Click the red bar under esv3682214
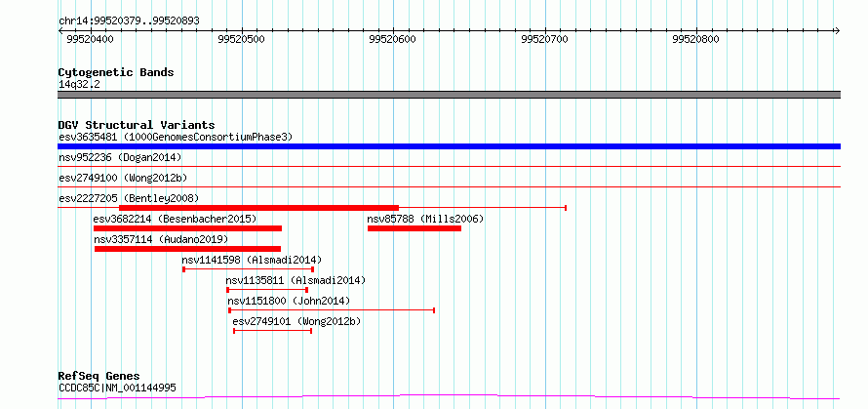 187,228
